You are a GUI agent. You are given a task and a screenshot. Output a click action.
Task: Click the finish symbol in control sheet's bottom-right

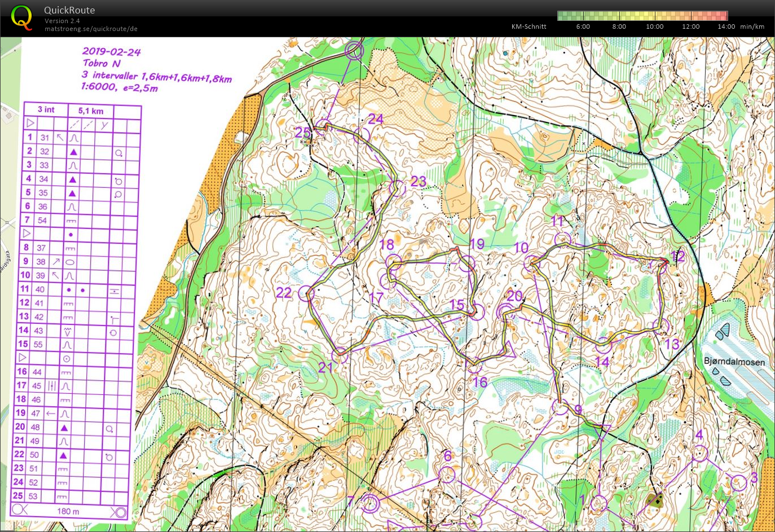click(x=119, y=512)
